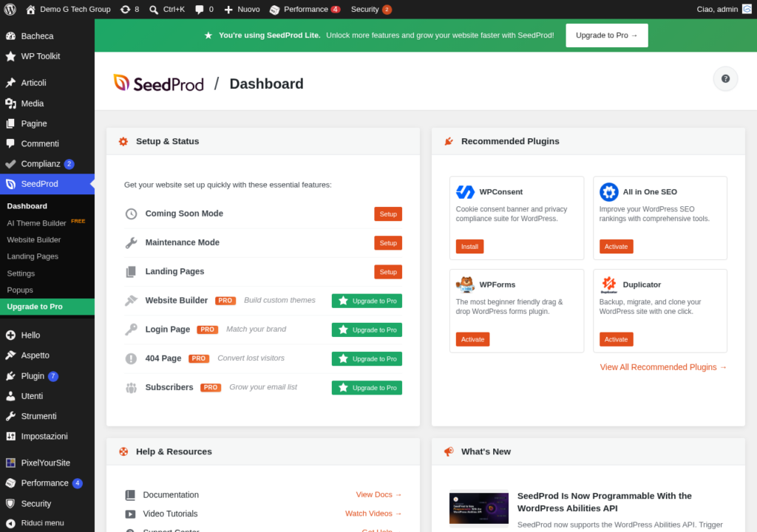The height and width of the screenshot is (532, 757).
Task: Open the What's New article thumbnail
Action: pyautogui.click(x=478, y=508)
